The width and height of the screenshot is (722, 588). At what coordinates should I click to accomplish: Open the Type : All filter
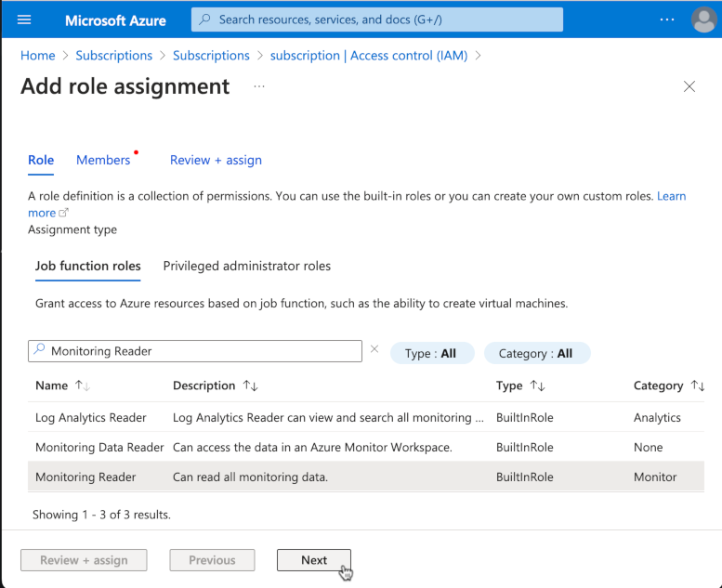tap(432, 353)
